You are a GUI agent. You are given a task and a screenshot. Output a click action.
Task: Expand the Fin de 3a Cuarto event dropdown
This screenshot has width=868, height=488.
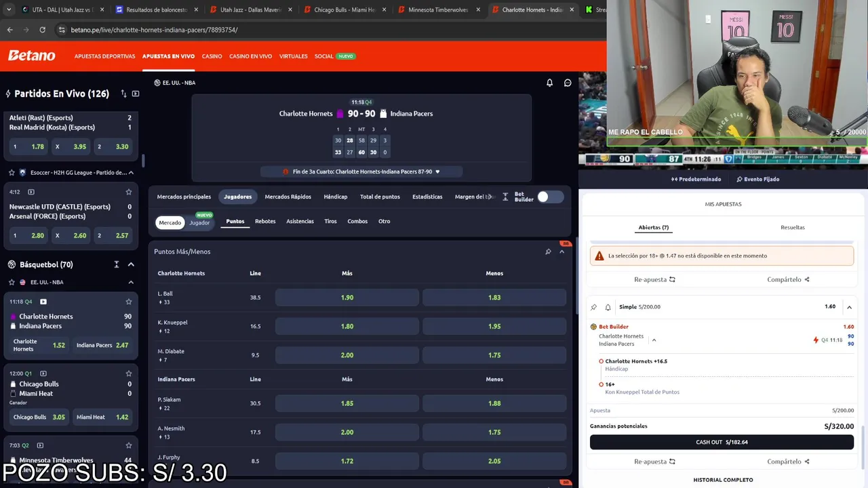pyautogui.click(x=437, y=171)
